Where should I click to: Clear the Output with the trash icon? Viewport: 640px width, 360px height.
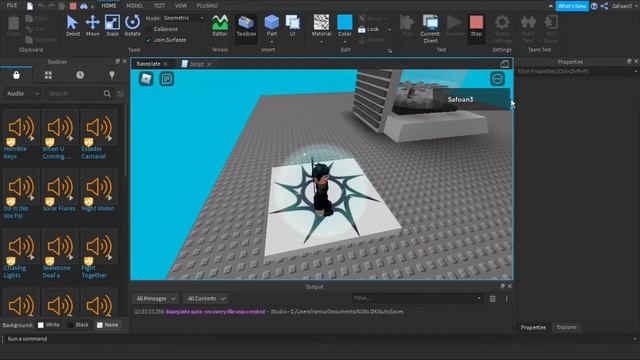[493, 299]
